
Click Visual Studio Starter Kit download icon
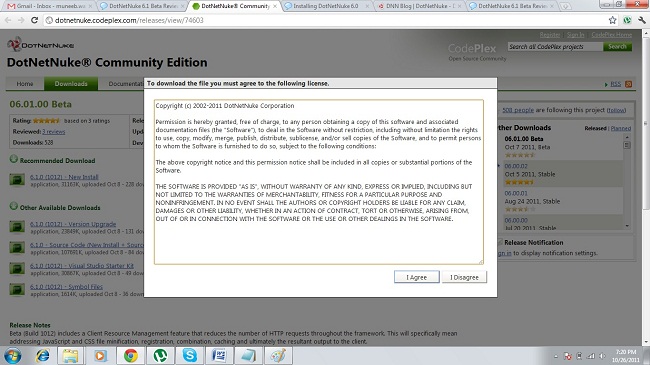pyautogui.click(x=17, y=268)
